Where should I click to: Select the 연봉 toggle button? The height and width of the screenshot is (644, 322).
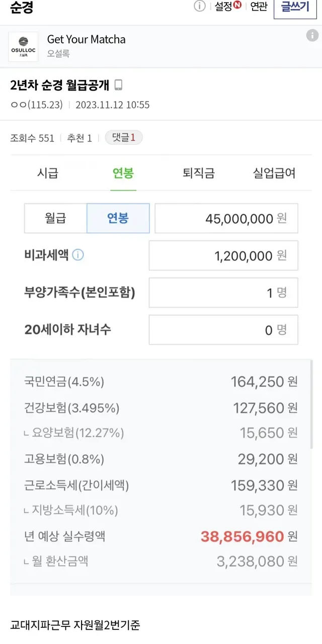[118, 218]
